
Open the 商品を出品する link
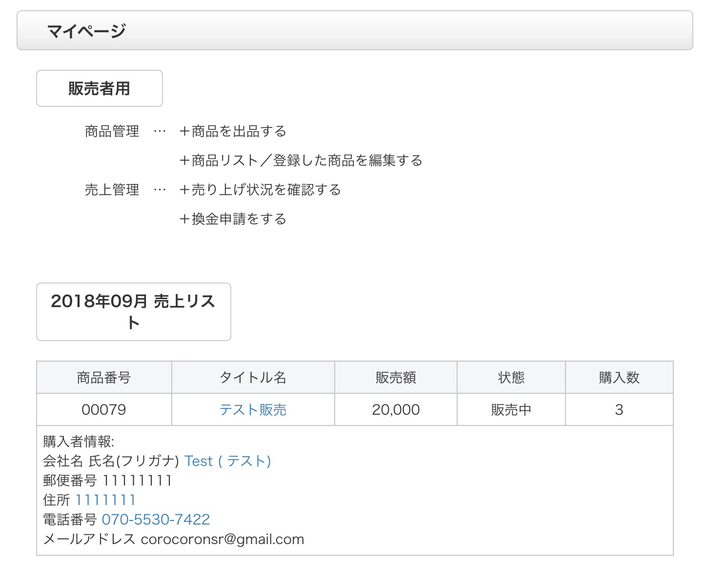click(x=233, y=131)
